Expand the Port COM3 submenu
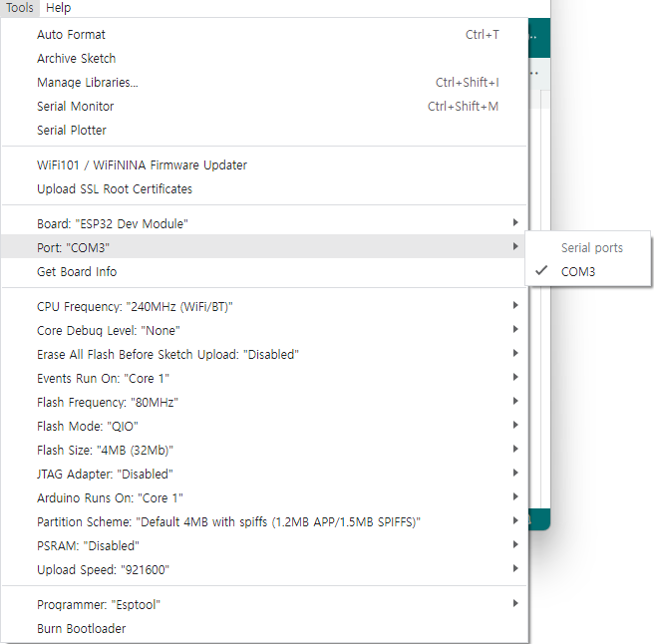This screenshot has width=654, height=644. click(264, 248)
